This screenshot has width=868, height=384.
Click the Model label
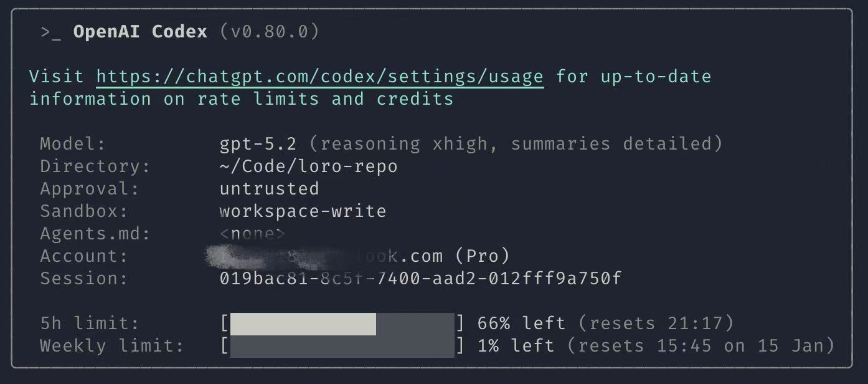pyautogui.click(x=73, y=144)
